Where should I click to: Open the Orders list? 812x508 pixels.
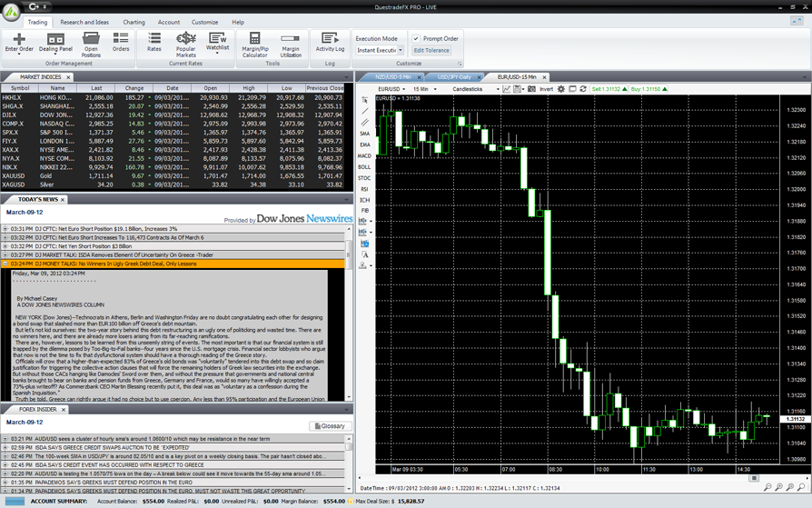tap(121, 43)
